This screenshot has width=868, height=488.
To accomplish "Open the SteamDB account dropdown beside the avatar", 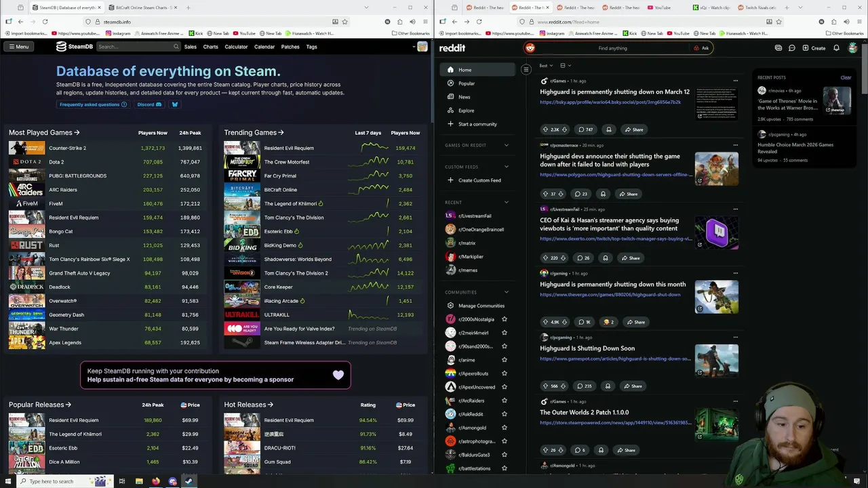I will (x=414, y=47).
